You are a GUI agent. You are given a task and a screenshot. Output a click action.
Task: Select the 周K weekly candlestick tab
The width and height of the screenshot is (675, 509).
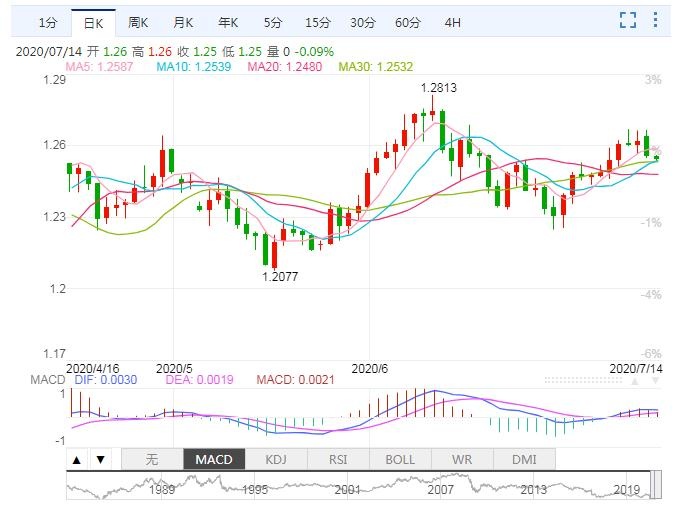pos(138,21)
